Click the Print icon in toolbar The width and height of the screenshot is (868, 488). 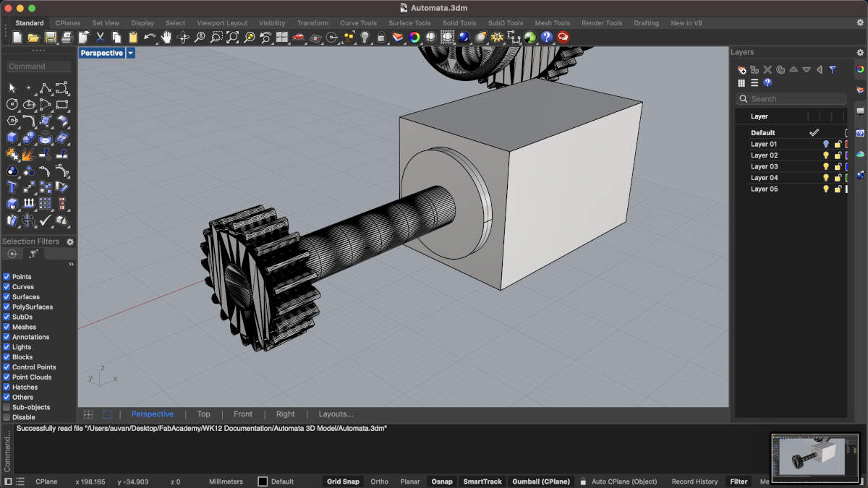coord(67,37)
